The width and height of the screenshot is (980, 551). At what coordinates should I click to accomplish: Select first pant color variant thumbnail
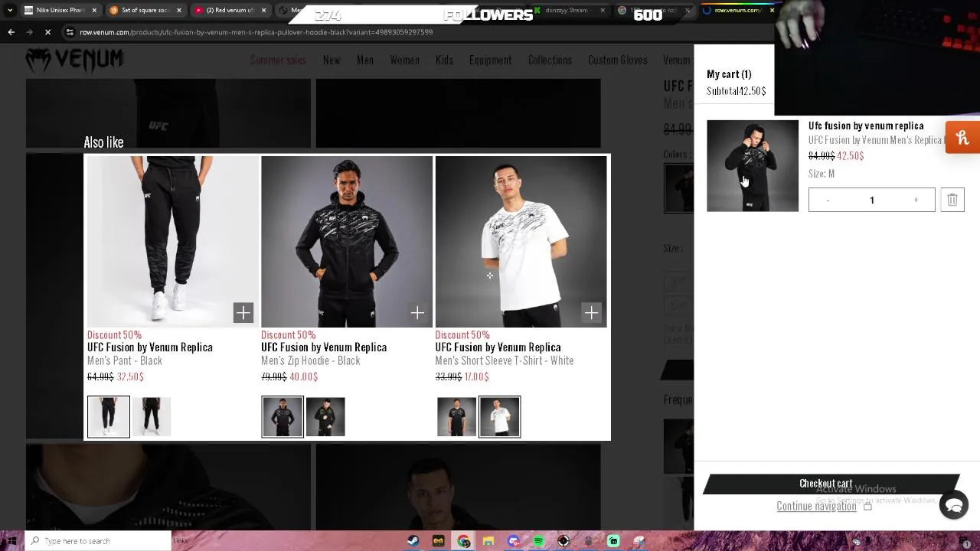tap(109, 416)
